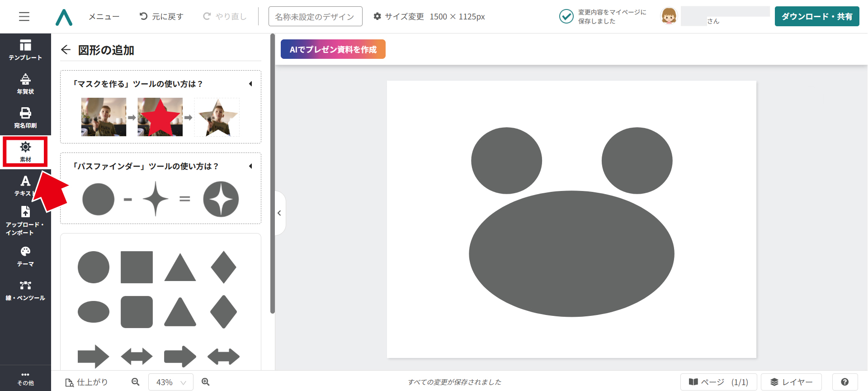Open the アップロード・インポート panel
The width and height of the screenshot is (868, 391).
click(x=25, y=221)
